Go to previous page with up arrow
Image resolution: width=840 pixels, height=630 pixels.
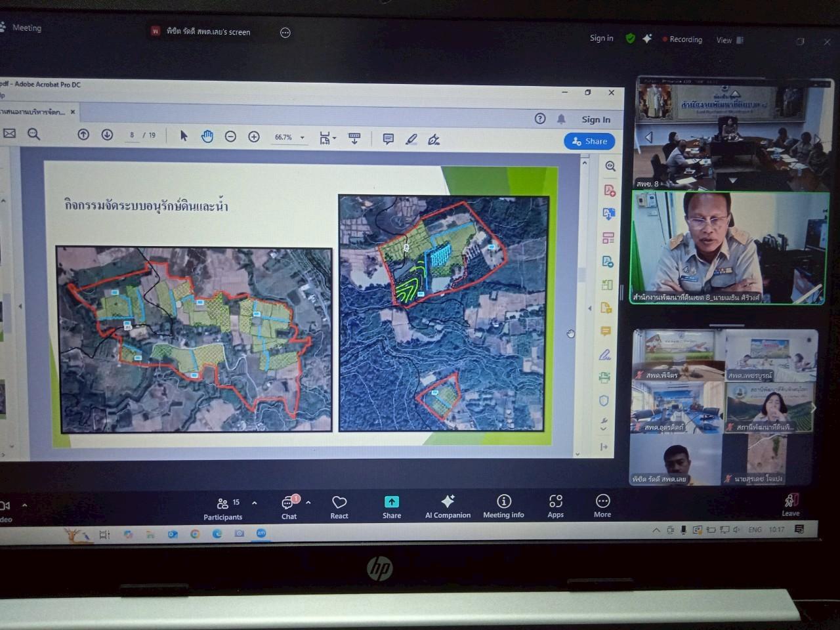(83, 135)
